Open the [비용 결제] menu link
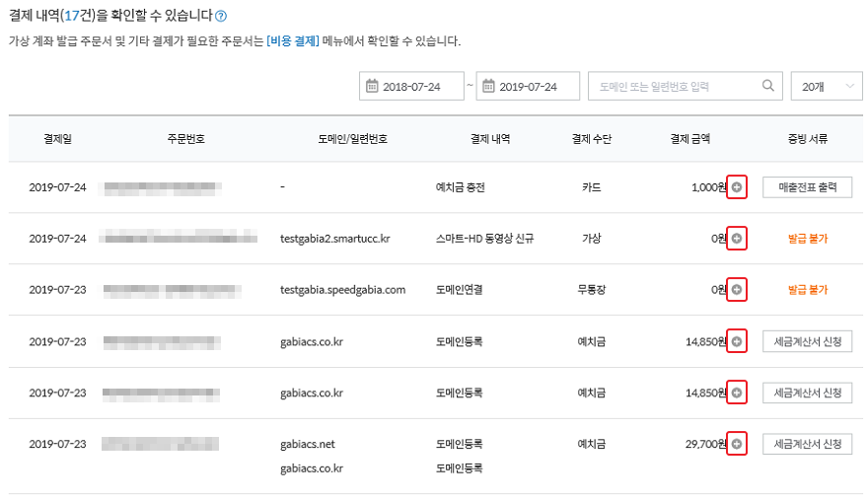This screenshot has height=502, width=868. pyautogui.click(x=293, y=41)
